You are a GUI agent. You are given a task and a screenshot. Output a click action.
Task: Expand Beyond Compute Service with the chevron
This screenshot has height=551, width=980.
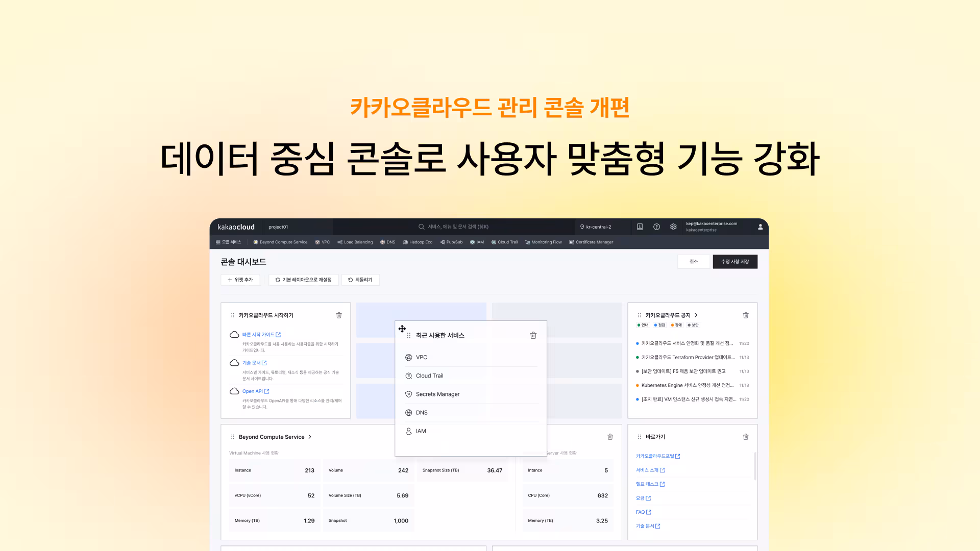click(310, 437)
